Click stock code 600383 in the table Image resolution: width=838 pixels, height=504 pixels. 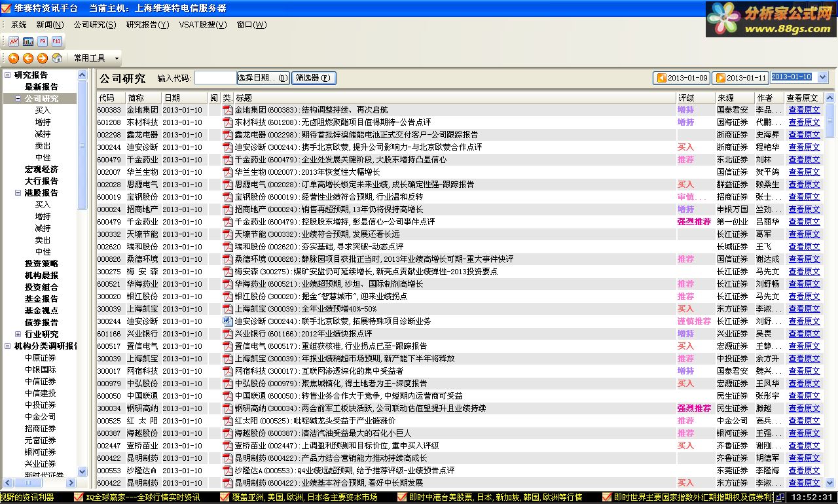tap(109, 110)
